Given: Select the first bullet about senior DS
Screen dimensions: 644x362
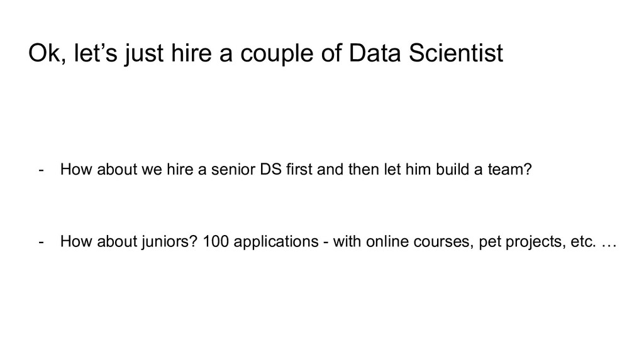Looking at the screenshot, I should pos(296,169).
